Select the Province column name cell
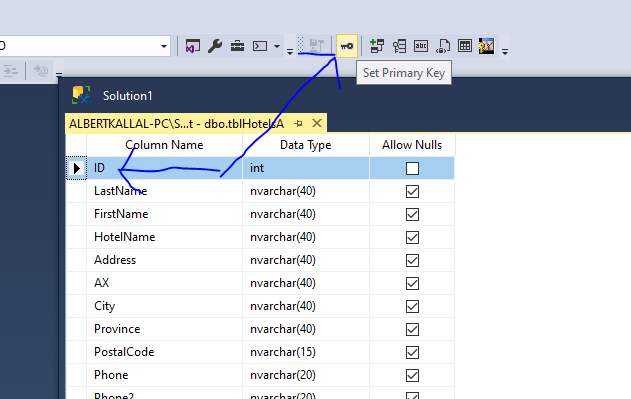The height and width of the screenshot is (399, 631). (165, 329)
